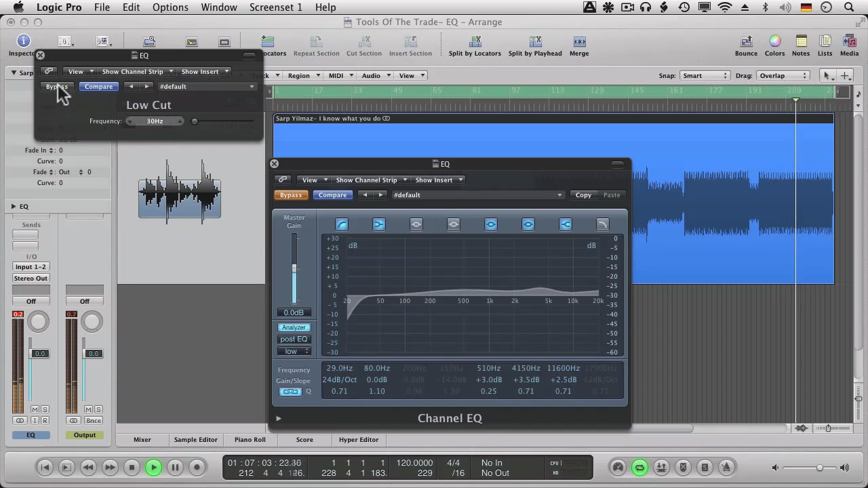Open Show Insert dropdown in Channel EQ
Image resolution: width=868 pixels, height=488 pixels.
pyautogui.click(x=437, y=180)
